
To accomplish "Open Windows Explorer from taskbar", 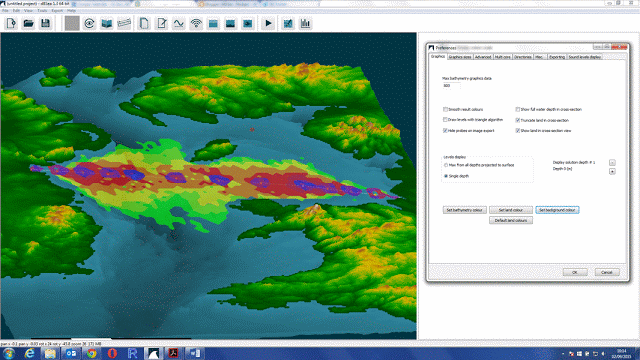I will (x=50, y=353).
